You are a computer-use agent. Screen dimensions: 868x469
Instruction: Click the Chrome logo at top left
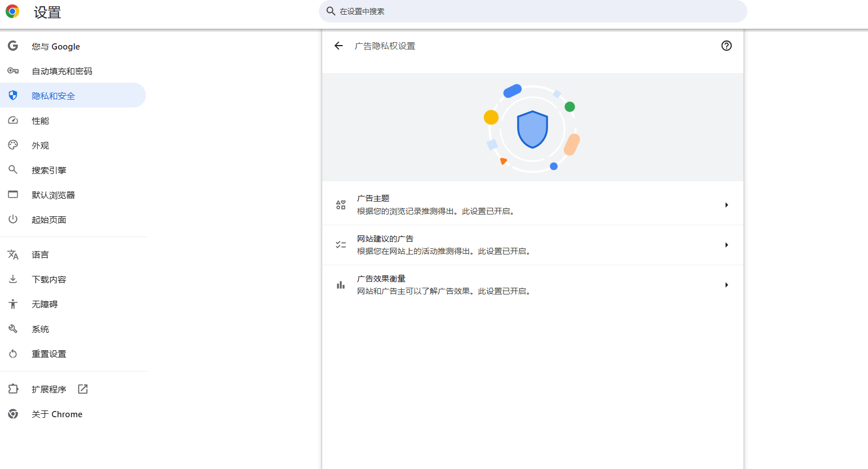11,11
